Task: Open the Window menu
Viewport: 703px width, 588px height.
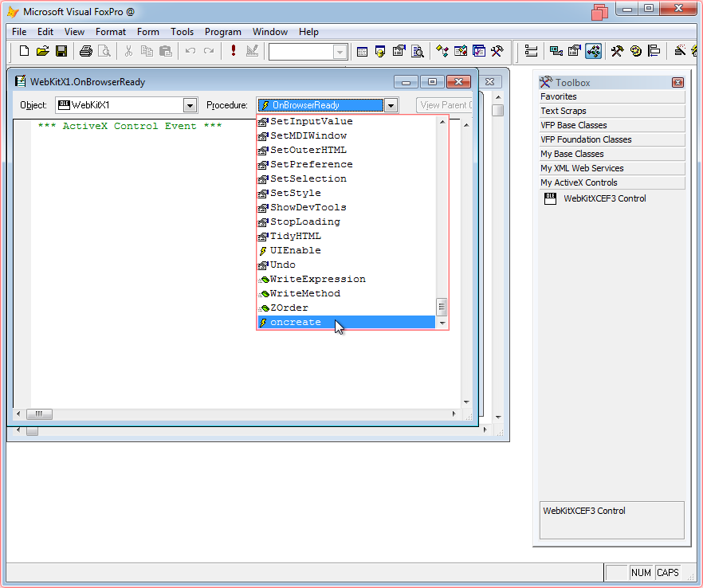Action: pos(270,32)
